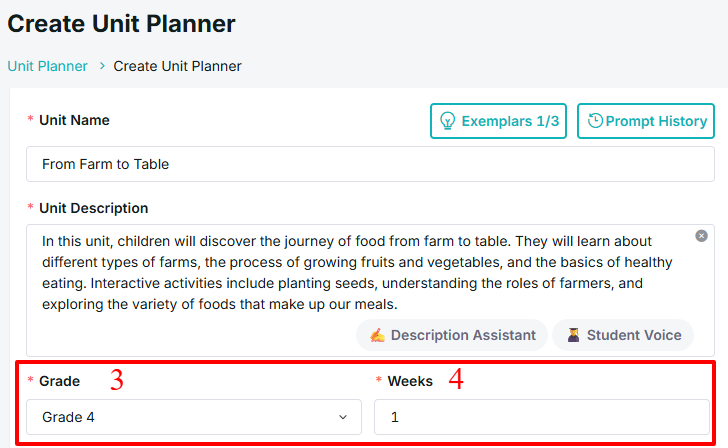Launch the Description Assistant
This screenshot has height=448, width=728.
(452, 335)
